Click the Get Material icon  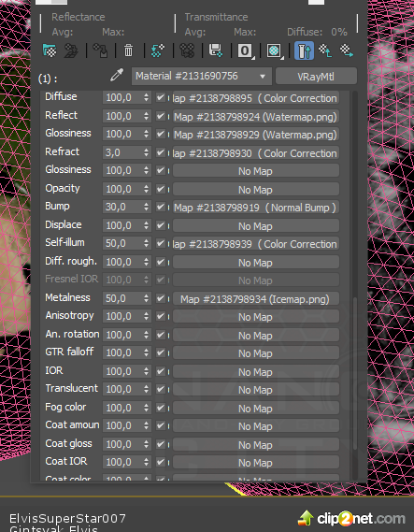pos(50,50)
